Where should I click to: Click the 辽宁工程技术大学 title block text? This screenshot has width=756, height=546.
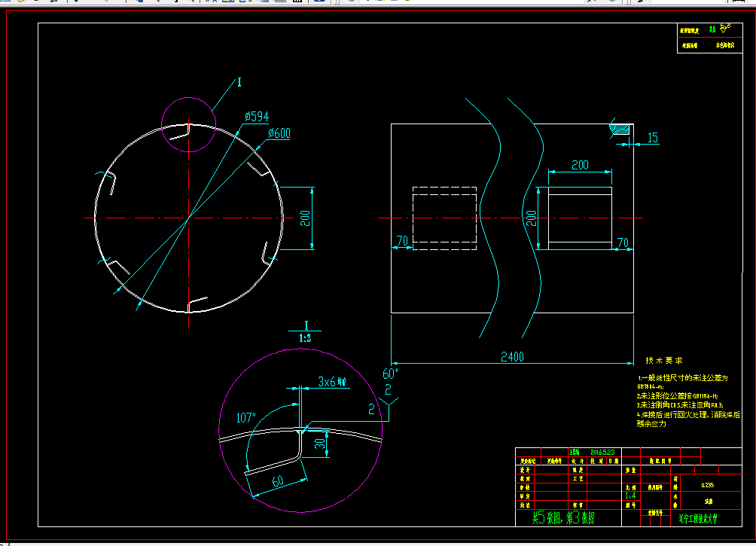coord(698,519)
